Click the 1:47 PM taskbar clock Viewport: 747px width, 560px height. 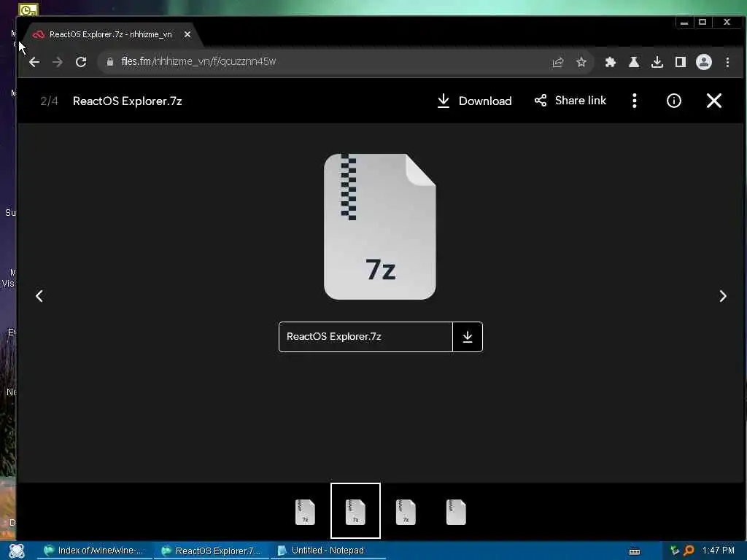tap(718, 551)
